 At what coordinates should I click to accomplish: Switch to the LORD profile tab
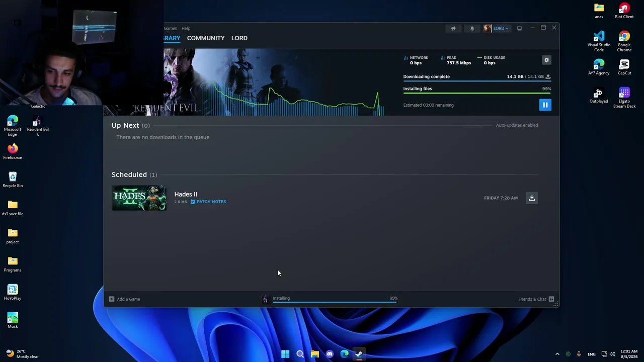pos(239,38)
